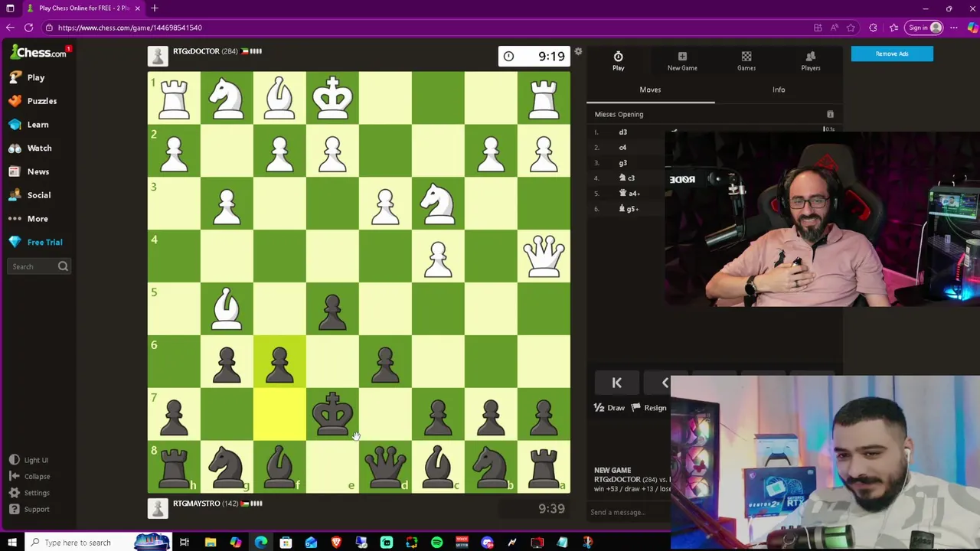Start a New Game from the top panel
The height and width of the screenshot is (551, 980).
[x=682, y=60]
